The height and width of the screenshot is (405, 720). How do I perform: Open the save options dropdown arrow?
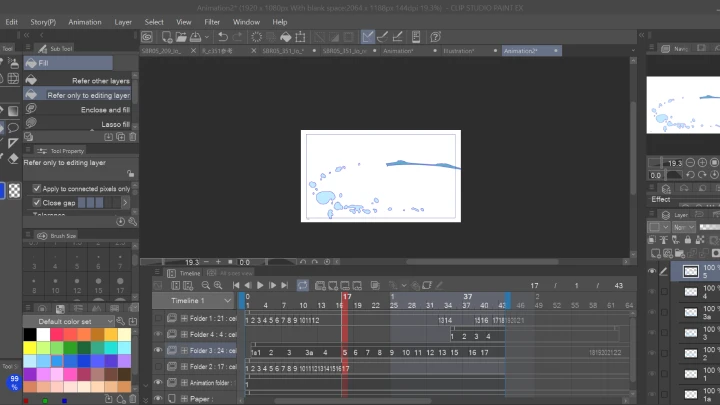(207, 37)
